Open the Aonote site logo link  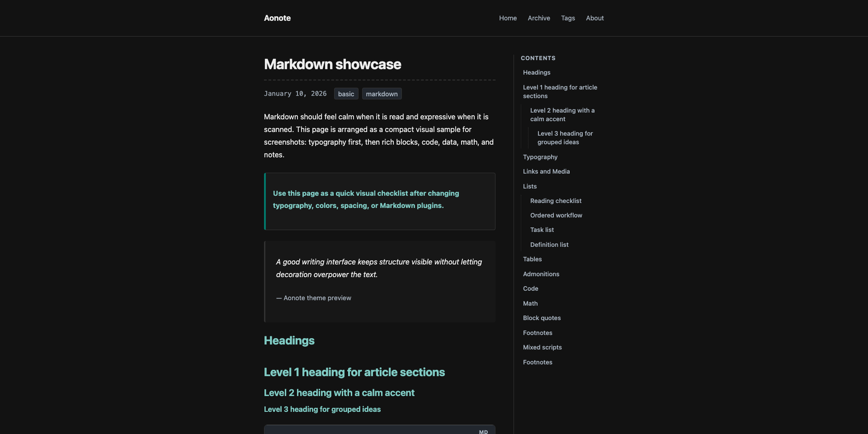point(277,18)
